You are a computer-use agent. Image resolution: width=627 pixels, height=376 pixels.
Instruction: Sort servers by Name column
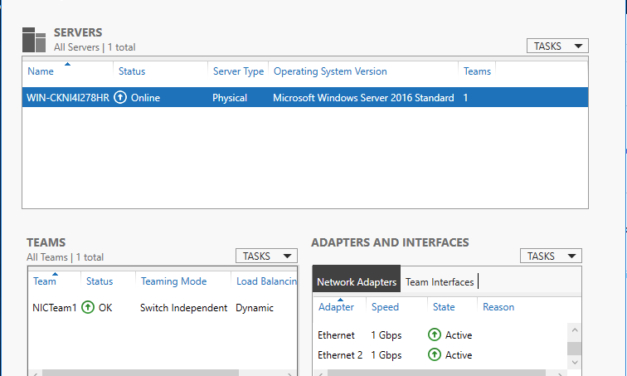click(x=40, y=71)
